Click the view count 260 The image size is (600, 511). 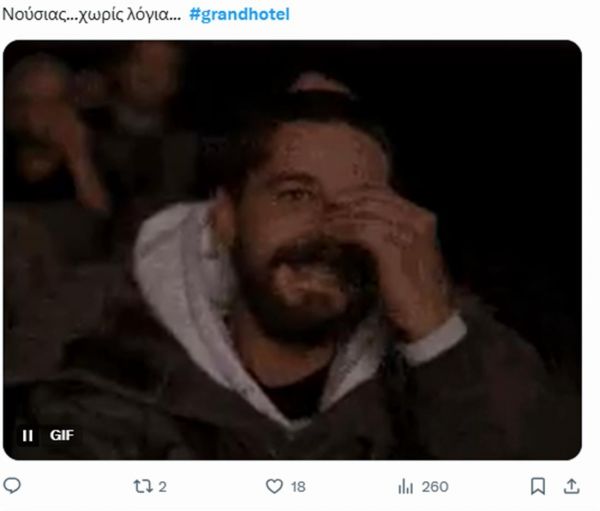tap(435, 487)
